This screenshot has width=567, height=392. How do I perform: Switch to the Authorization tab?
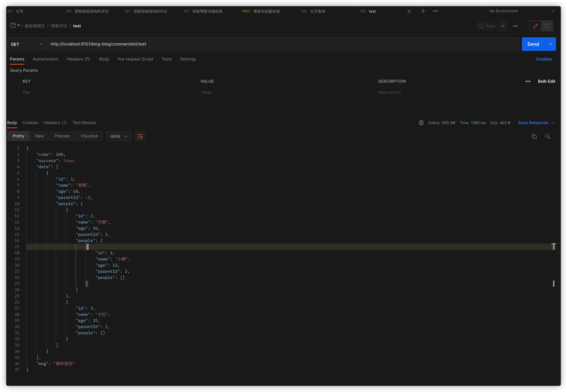[46, 59]
